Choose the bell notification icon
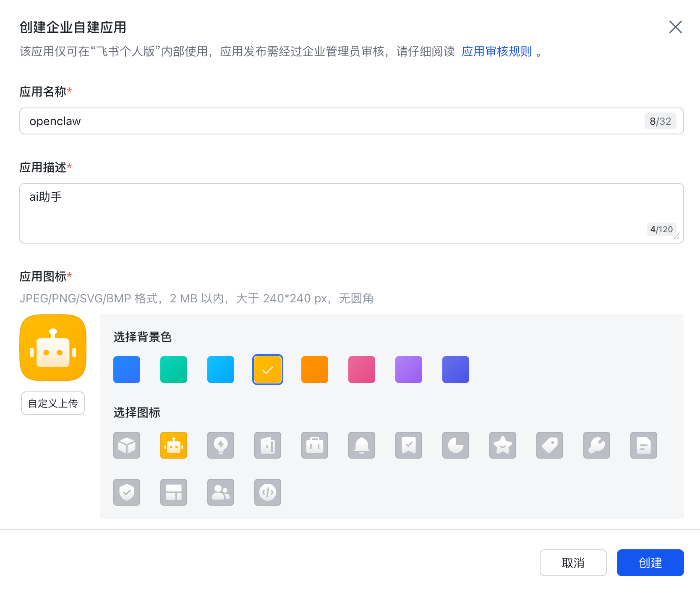This screenshot has height=593, width=700. [x=361, y=445]
